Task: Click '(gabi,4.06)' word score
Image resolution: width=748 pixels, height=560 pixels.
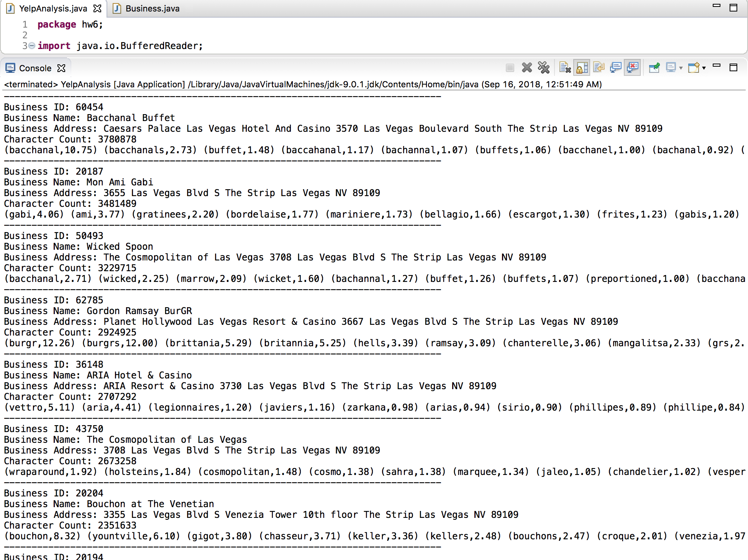Action: tap(34, 214)
